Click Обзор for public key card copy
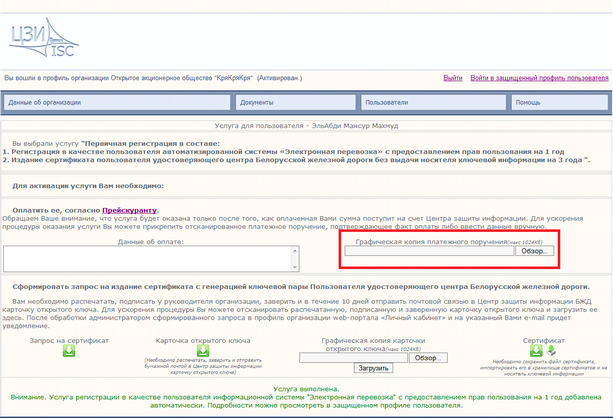The width and height of the screenshot is (613, 418). 428,358
